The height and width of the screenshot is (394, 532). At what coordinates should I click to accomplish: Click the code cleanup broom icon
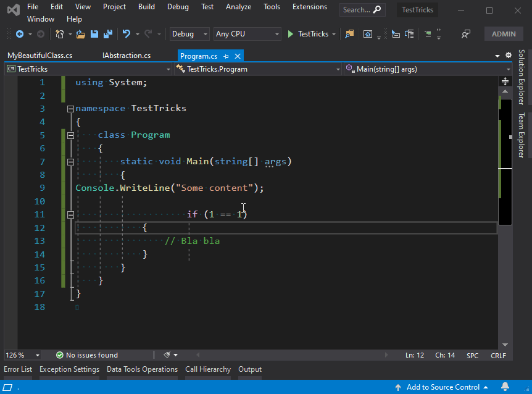tap(167, 355)
